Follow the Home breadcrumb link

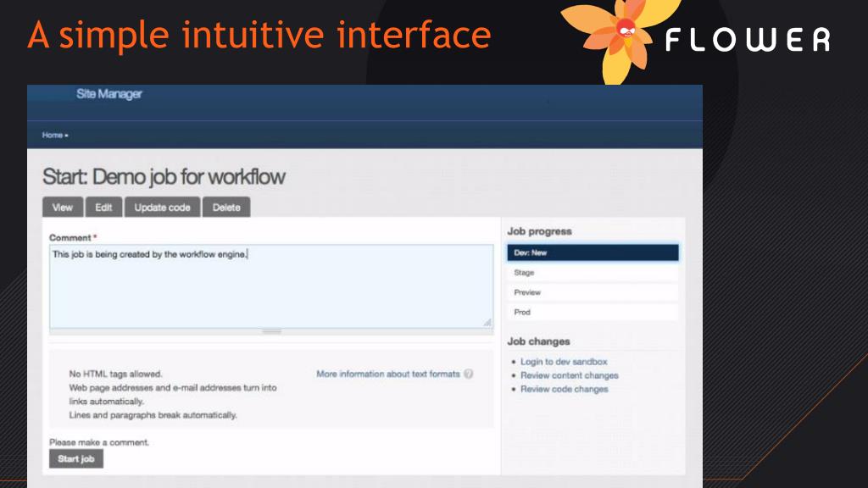[x=53, y=135]
